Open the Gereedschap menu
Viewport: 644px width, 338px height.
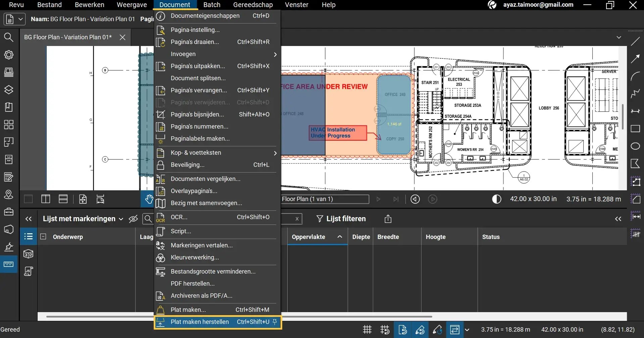253,5
